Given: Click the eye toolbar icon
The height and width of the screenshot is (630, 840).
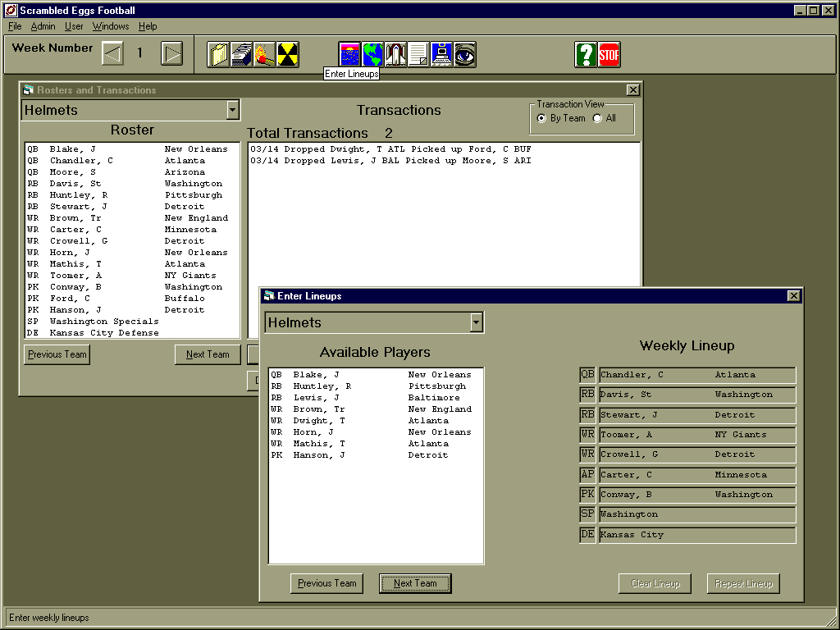Looking at the screenshot, I should [x=465, y=55].
